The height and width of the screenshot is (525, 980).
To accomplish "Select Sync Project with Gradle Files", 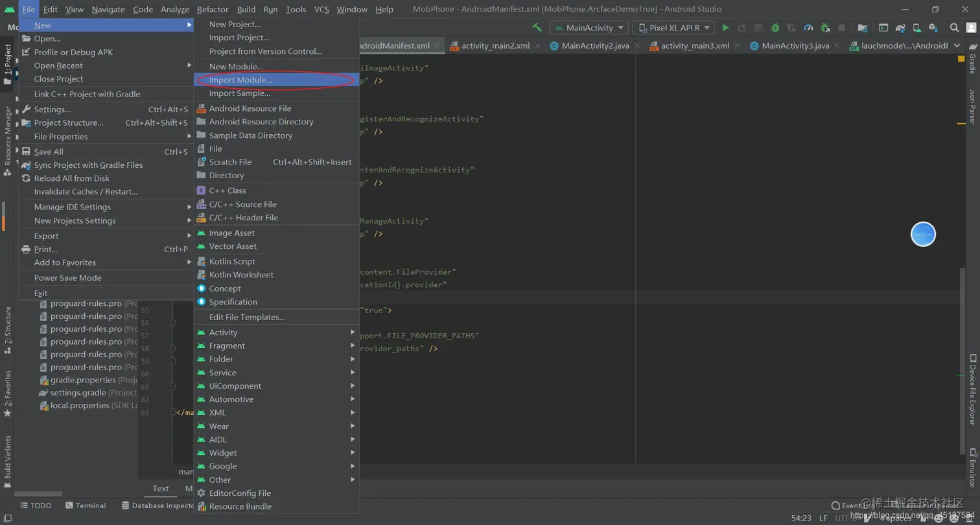I will coord(106,165).
